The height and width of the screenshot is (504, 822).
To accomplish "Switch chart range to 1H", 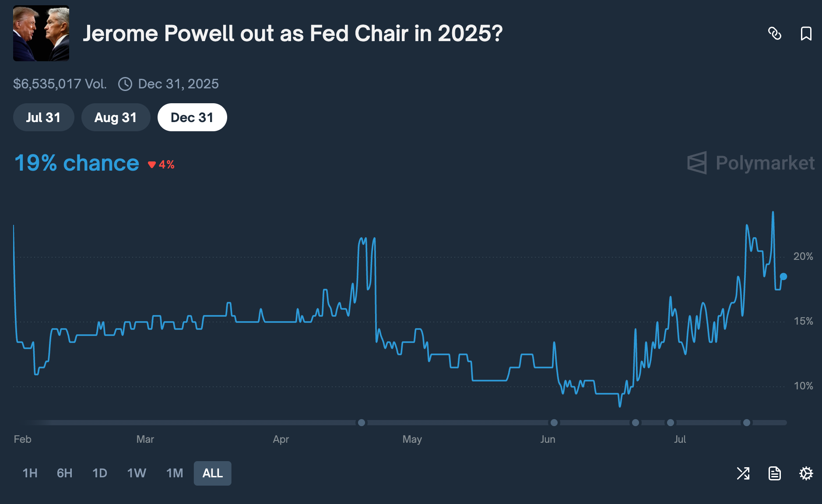I will coord(30,473).
